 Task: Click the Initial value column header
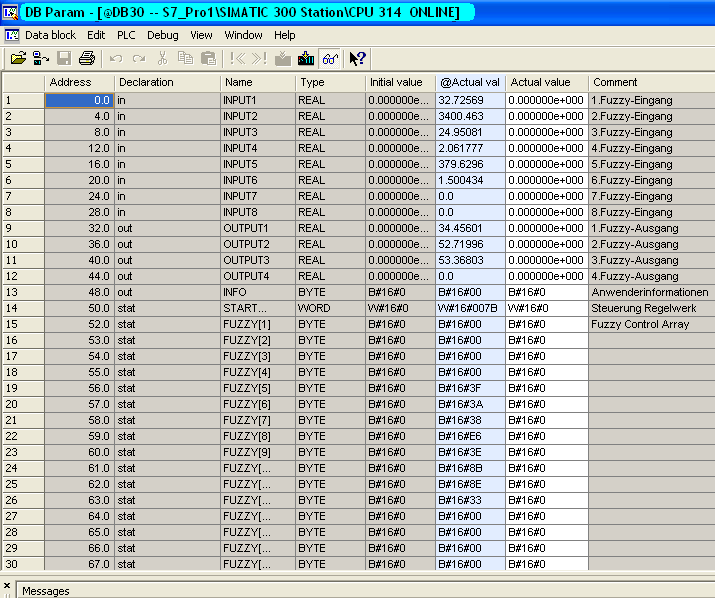tap(401, 83)
